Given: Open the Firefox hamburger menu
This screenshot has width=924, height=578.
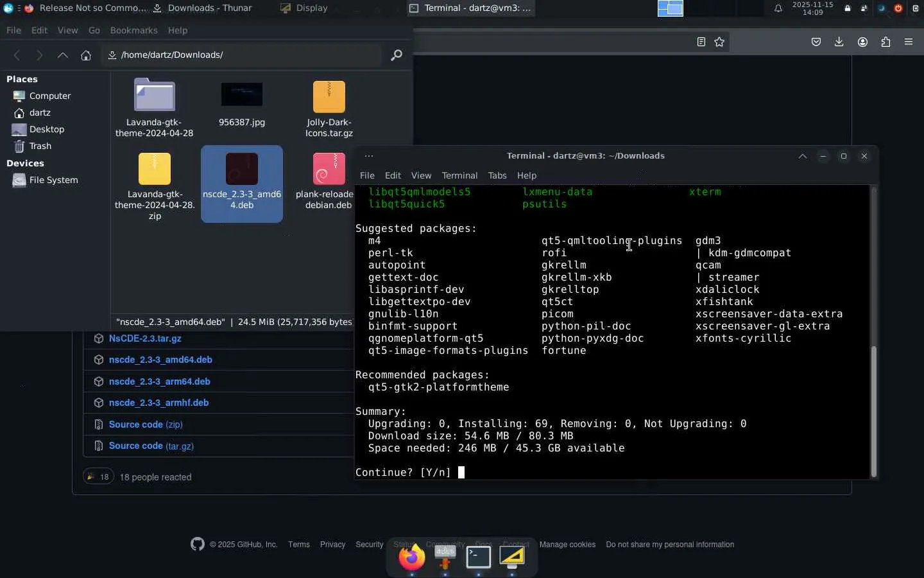Looking at the screenshot, I should 909,42.
